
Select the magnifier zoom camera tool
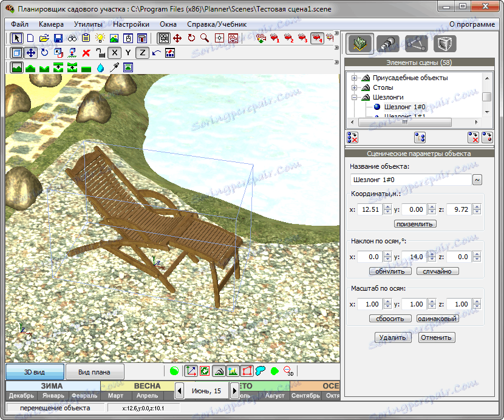click(x=205, y=38)
